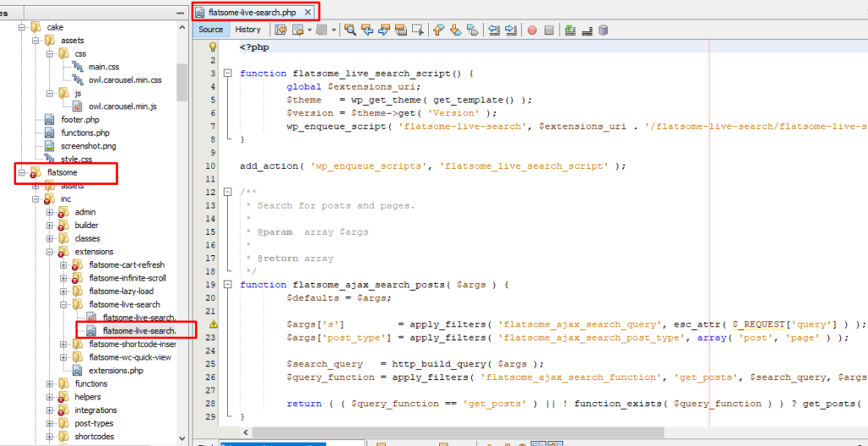
Task: Click project tree scroll-up arrow
Action: click(182, 26)
